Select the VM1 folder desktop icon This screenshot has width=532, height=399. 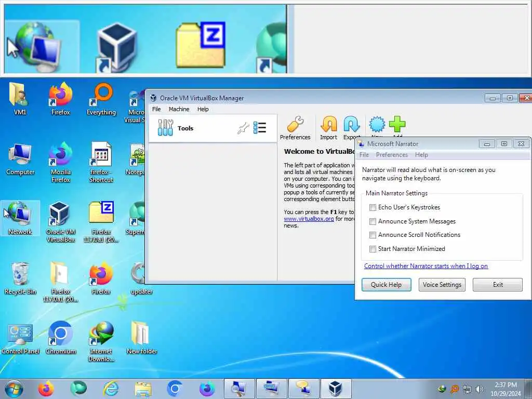(x=19, y=98)
